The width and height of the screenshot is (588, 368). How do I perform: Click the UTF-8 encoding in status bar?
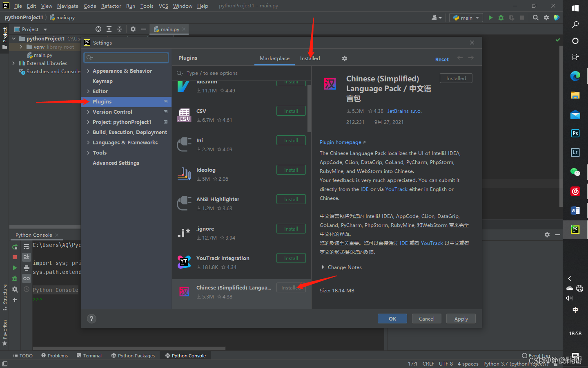click(x=446, y=364)
